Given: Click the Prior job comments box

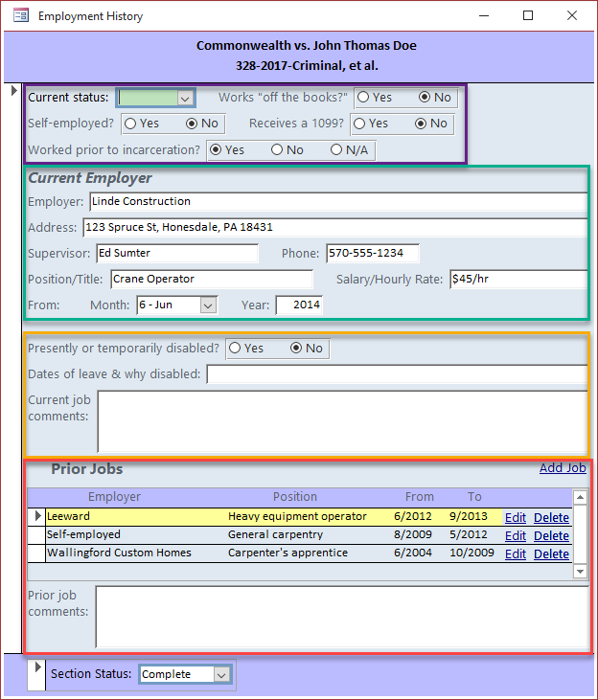Looking at the screenshot, I should pos(342,617).
